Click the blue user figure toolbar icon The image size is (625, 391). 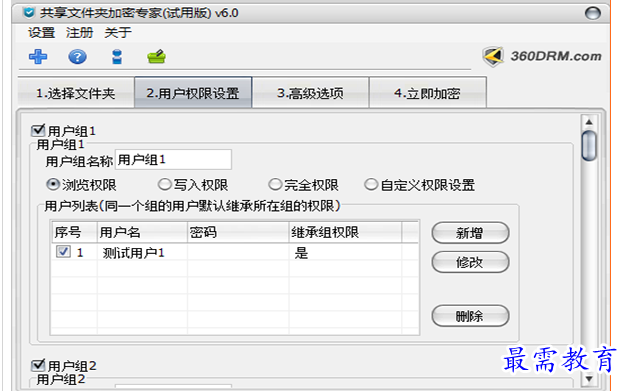[x=117, y=57]
